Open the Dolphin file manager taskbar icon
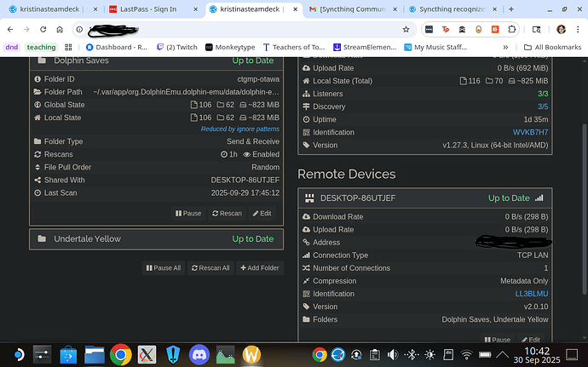588x367 pixels. pos(94,354)
